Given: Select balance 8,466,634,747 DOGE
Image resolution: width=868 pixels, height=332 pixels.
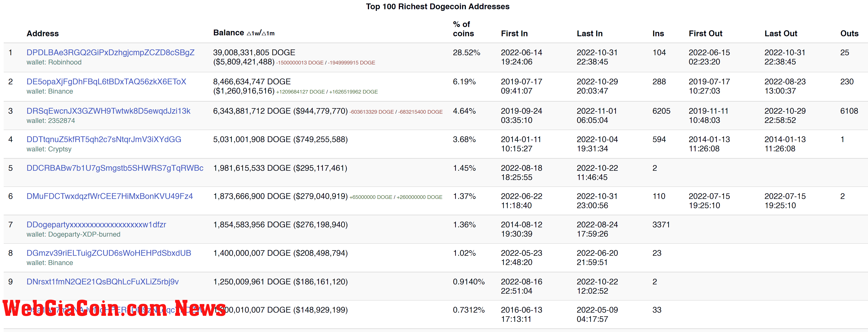Looking at the screenshot, I should [252, 82].
